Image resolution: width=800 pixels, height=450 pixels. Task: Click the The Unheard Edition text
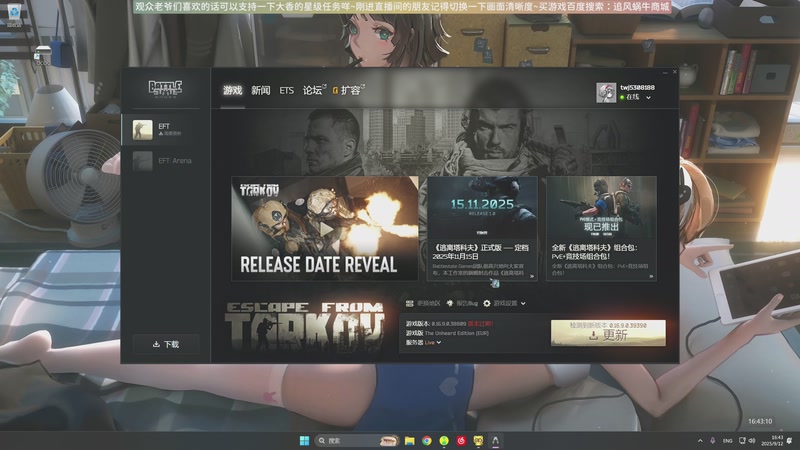(x=456, y=333)
